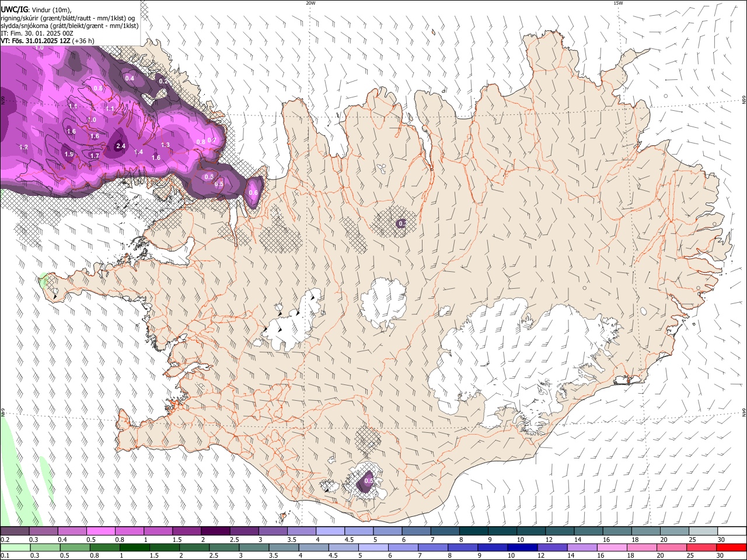Select the 1.7 precipitation value on the map
The width and height of the screenshot is (747, 560).
coord(95,156)
